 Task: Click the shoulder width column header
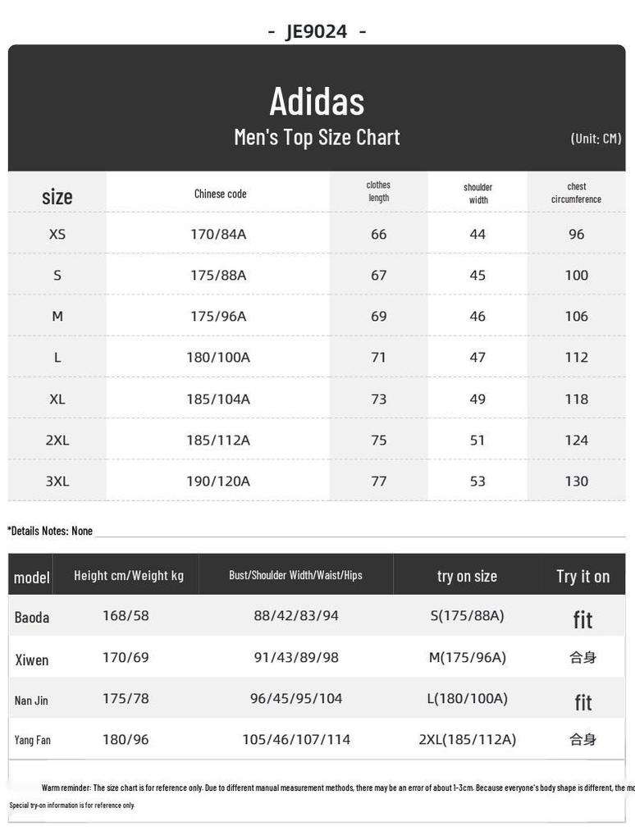[477, 193]
